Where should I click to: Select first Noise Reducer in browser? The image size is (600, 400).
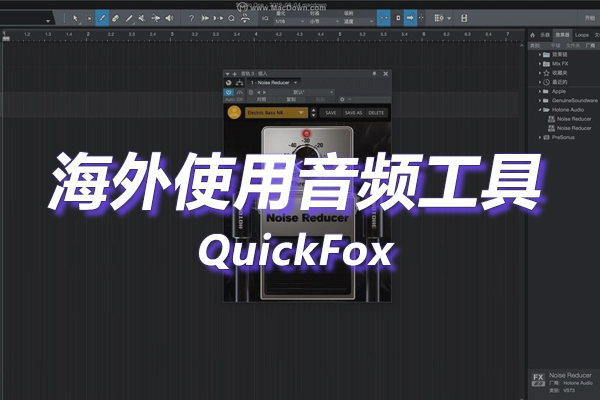click(569, 119)
